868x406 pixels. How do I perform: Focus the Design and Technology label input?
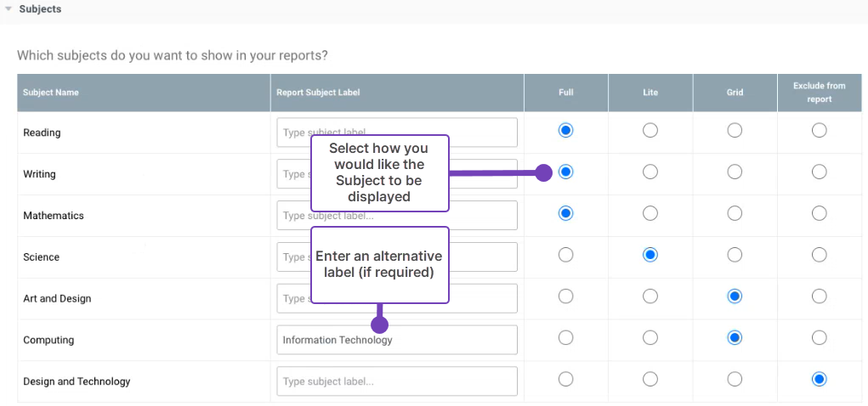pyautogui.click(x=396, y=381)
